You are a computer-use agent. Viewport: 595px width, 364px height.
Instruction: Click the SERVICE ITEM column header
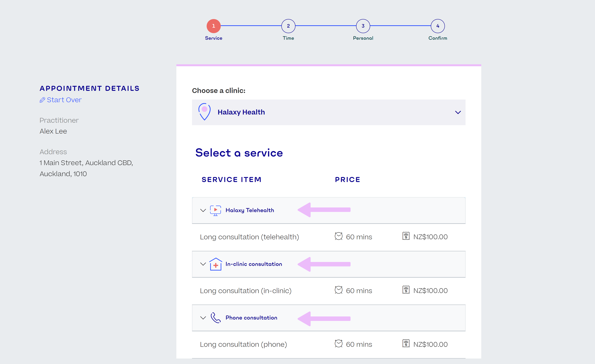tap(231, 180)
